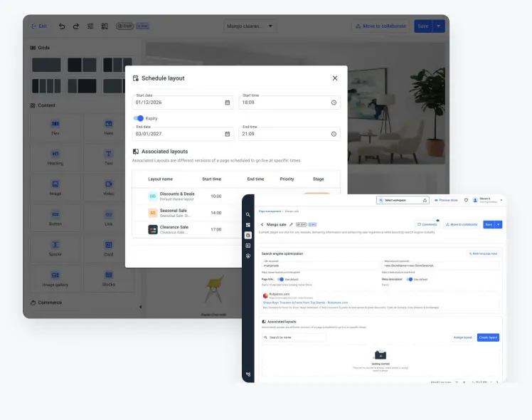
Task: Click the Start time field 18:09
Action: (289, 103)
